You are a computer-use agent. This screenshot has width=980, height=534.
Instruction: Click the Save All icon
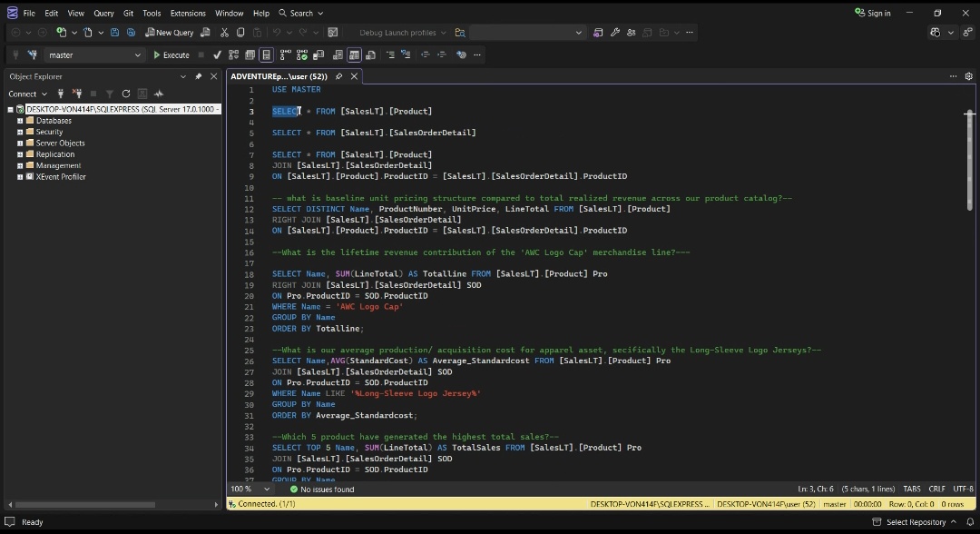pos(131,33)
